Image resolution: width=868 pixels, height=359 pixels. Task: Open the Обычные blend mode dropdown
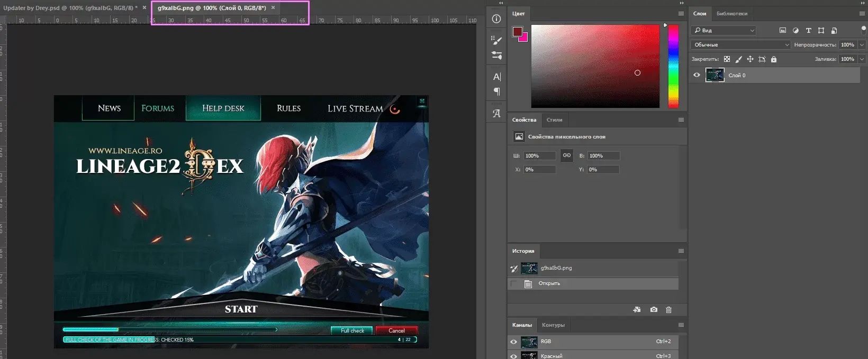(740, 45)
